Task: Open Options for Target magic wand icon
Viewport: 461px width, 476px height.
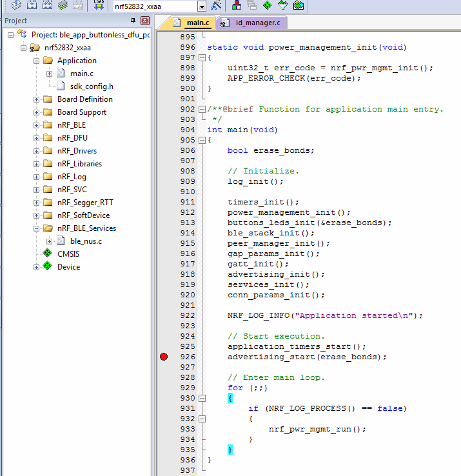Action: click(216, 5)
